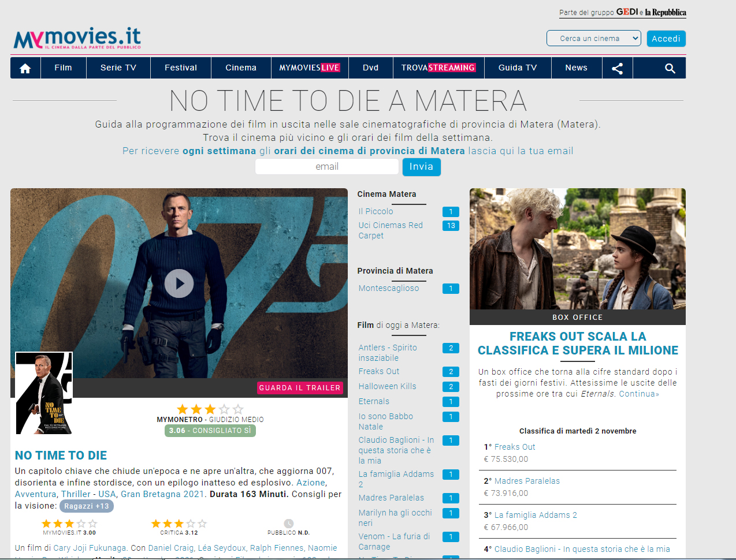Click the 3.06 Consigliato Sì badge
The height and width of the screenshot is (560, 736).
210,431
